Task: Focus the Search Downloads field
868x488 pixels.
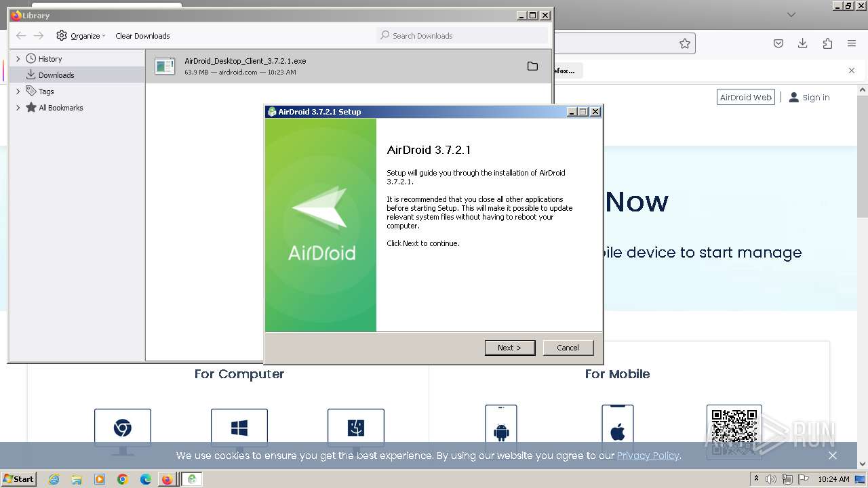Action: pos(462,35)
